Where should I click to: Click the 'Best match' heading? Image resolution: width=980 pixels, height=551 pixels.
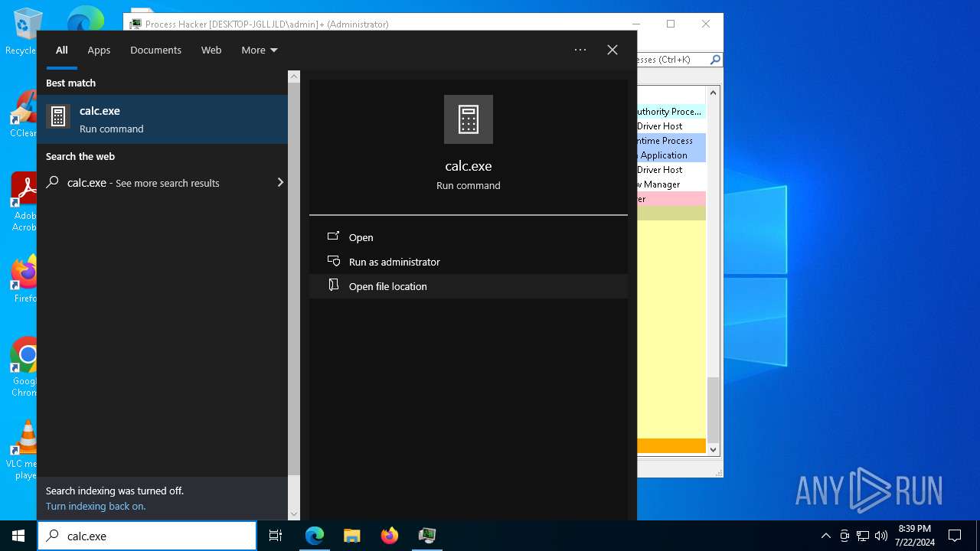tap(70, 83)
